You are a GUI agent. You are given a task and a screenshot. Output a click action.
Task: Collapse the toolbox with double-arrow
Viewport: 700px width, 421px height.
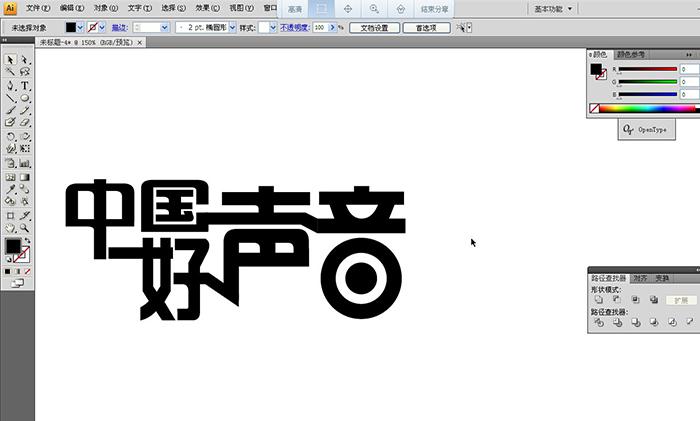click(4, 40)
